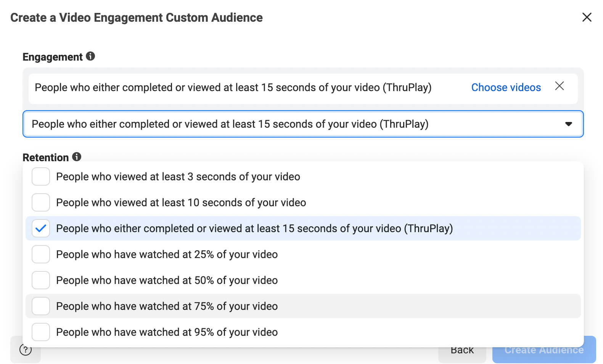Check the box for watched 50% of video

[41, 280]
